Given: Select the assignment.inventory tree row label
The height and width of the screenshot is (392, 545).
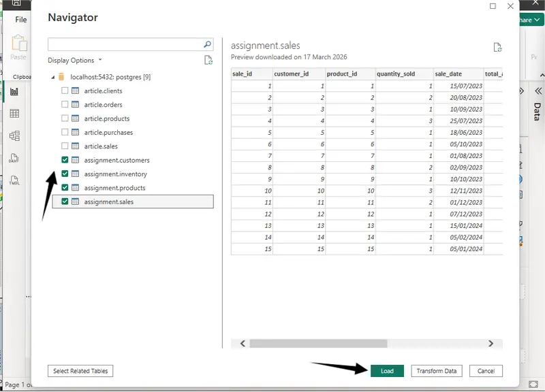Looking at the screenshot, I should point(115,174).
